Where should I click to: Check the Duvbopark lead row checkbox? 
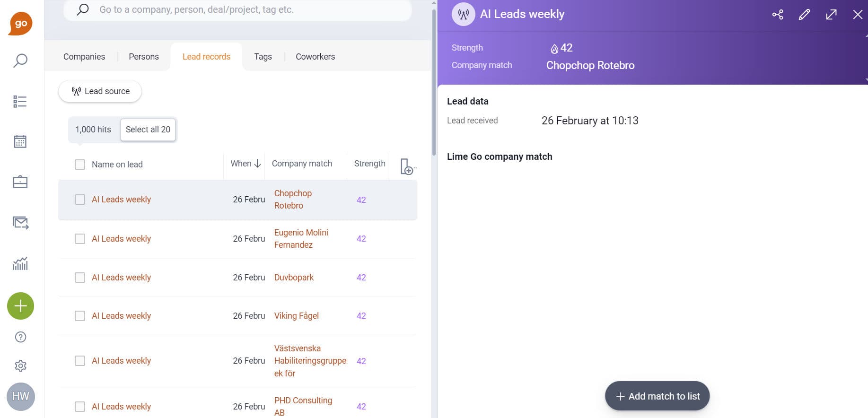(80, 278)
